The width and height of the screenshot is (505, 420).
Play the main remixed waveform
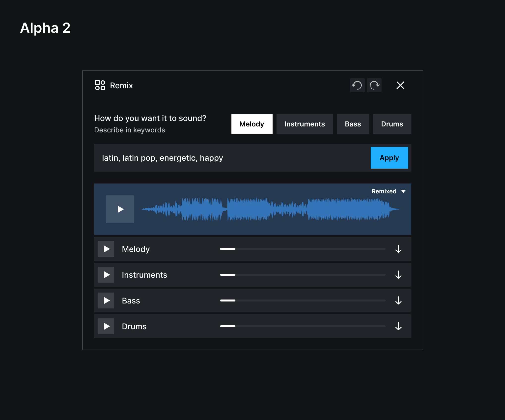[120, 209]
